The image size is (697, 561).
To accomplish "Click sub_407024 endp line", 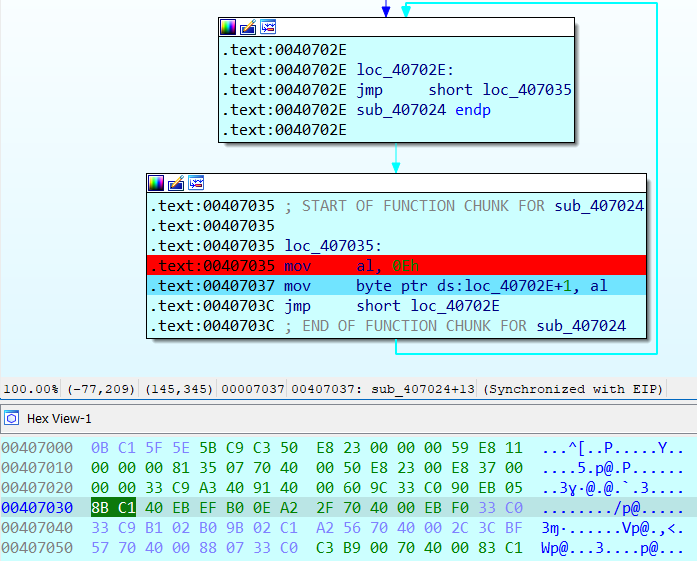I will (423, 110).
